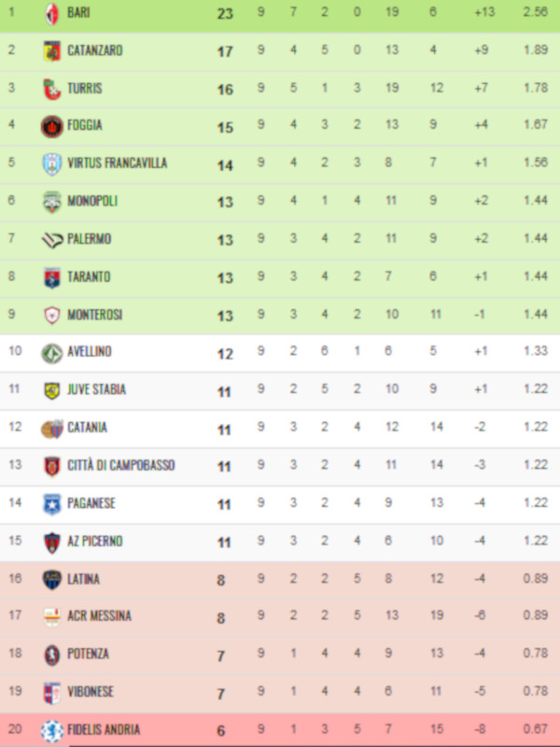The height and width of the screenshot is (747, 560).
Task: Click the Catanzaro team logo
Action: point(51,50)
